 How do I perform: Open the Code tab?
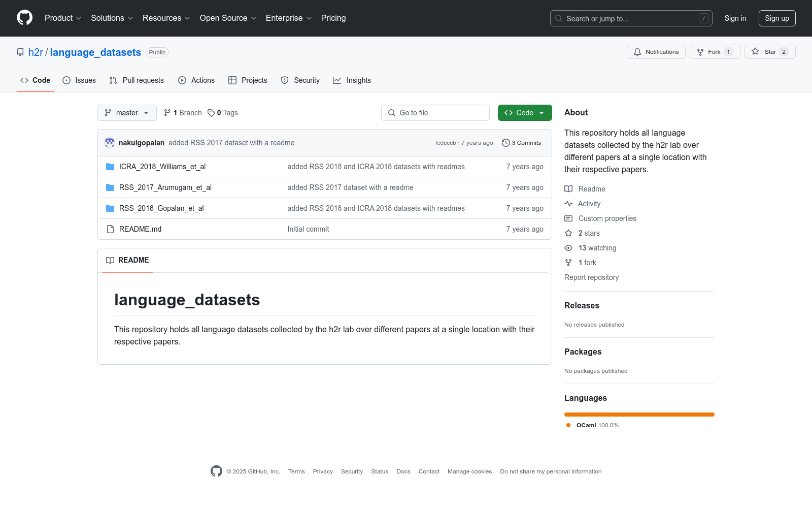coord(36,80)
